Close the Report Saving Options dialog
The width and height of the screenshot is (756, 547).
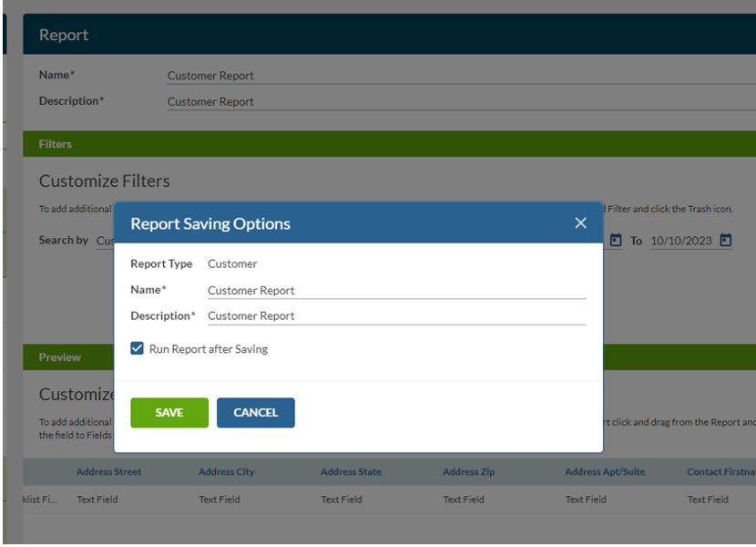pos(580,222)
